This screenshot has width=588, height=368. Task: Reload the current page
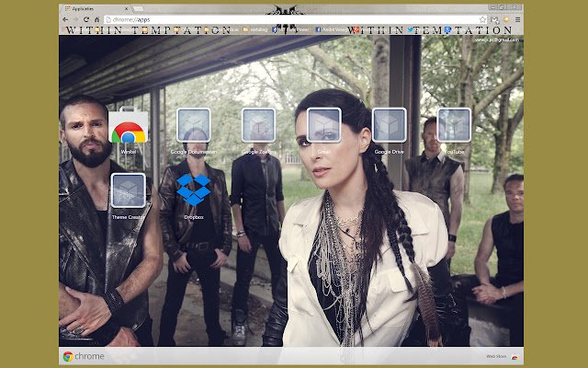tap(86, 19)
